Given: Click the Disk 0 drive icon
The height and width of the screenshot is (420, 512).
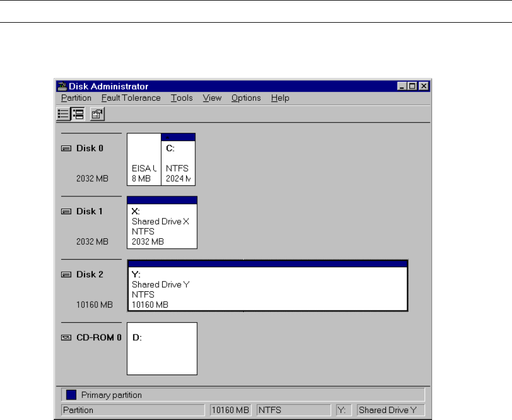Looking at the screenshot, I should pyautogui.click(x=66, y=149).
